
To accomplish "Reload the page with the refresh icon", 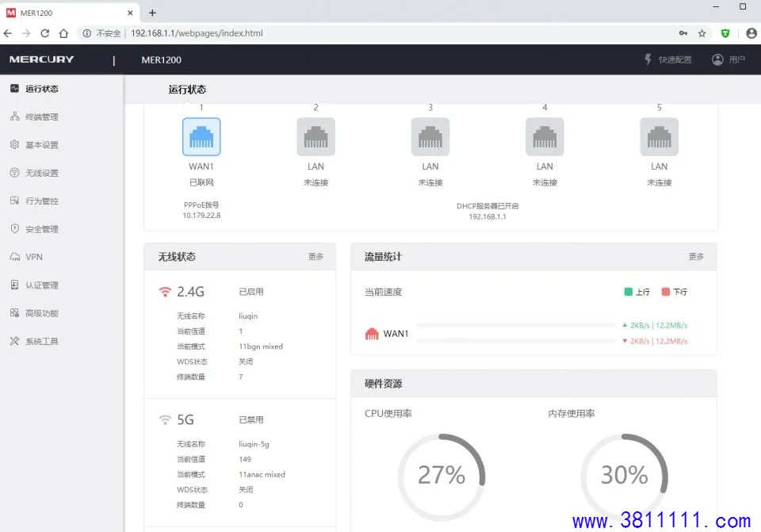I will (44, 33).
